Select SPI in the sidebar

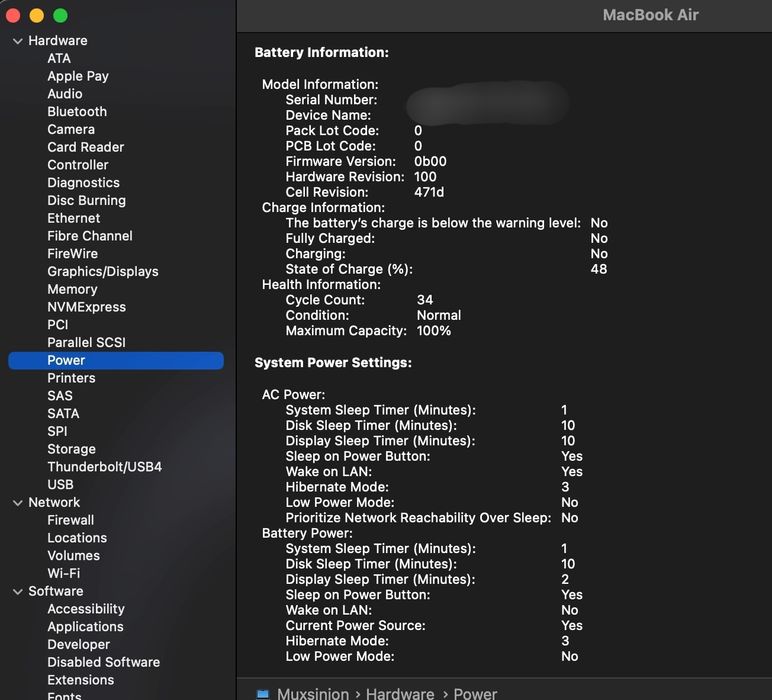57,431
